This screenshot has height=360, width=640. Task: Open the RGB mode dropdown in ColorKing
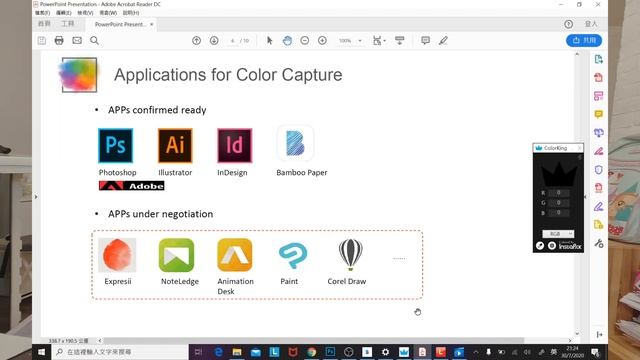[x=558, y=234]
